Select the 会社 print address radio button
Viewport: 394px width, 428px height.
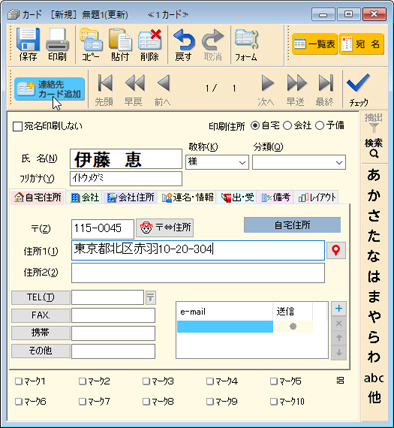tap(287, 126)
